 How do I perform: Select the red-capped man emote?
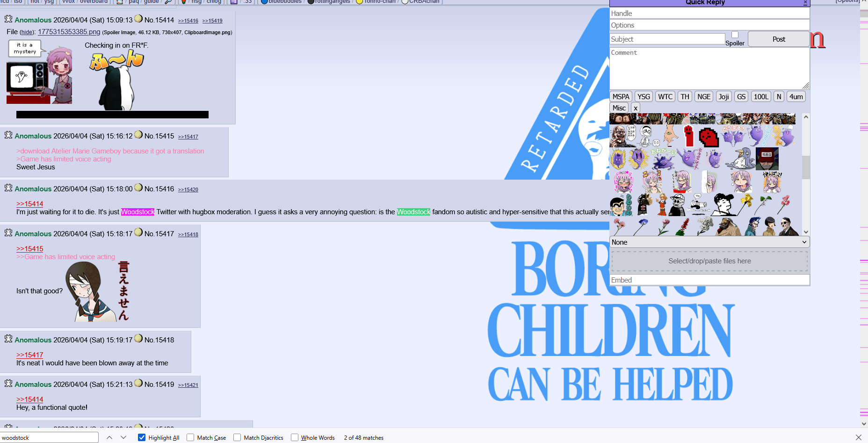tap(767, 159)
